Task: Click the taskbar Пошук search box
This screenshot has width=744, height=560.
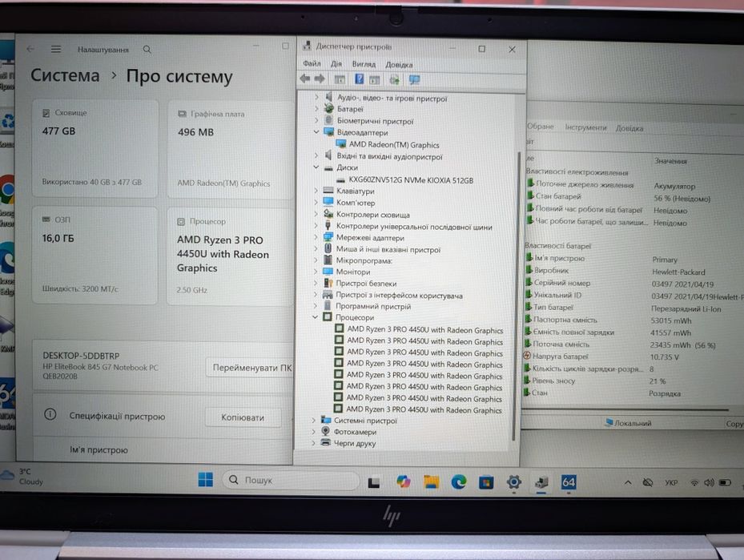Action: (x=291, y=480)
